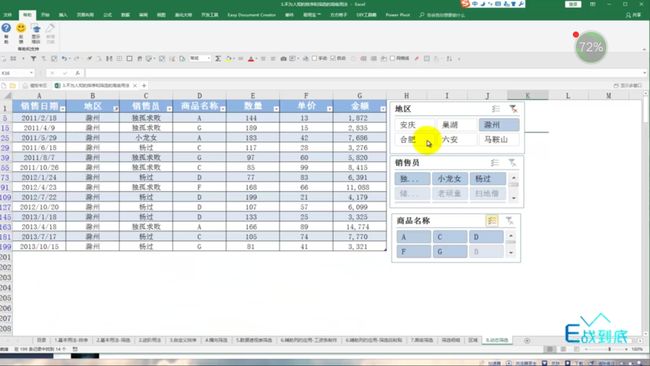Select 杨过 in salesperson slicer

(x=488, y=179)
